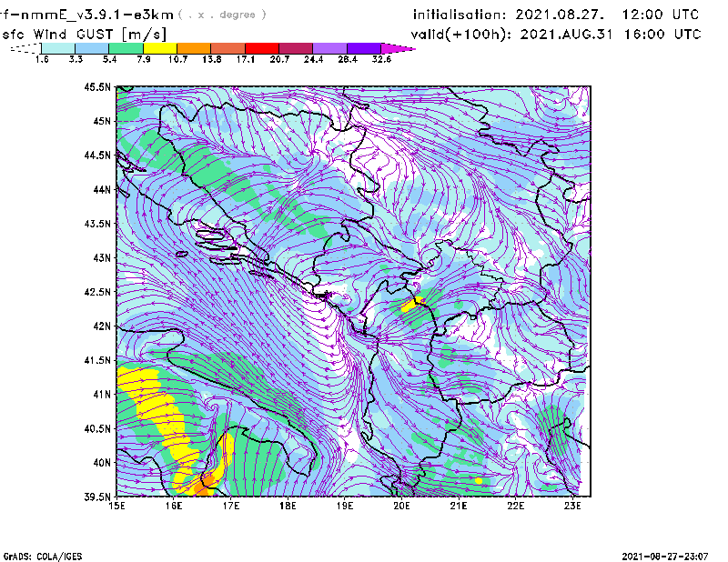728x562 pixels.
Task: Pick the crimson 20.7–24.4 legend swatch
Action: (296, 48)
